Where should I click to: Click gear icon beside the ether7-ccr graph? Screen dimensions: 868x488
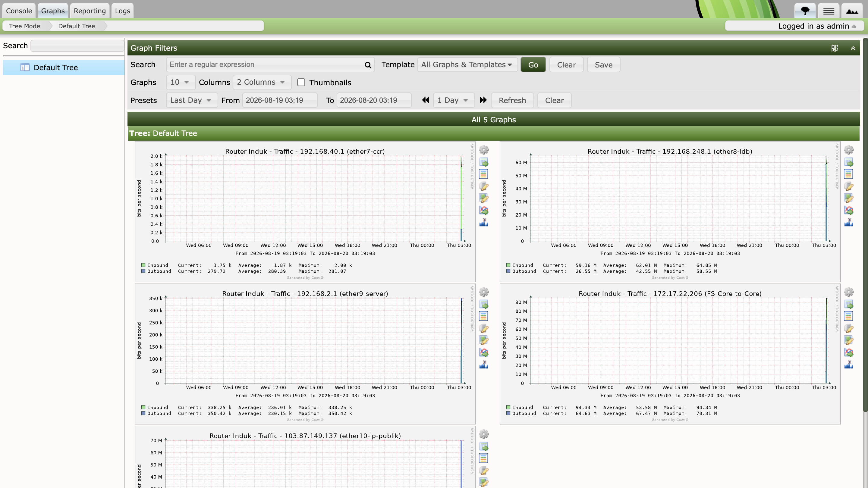tap(483, 150)
